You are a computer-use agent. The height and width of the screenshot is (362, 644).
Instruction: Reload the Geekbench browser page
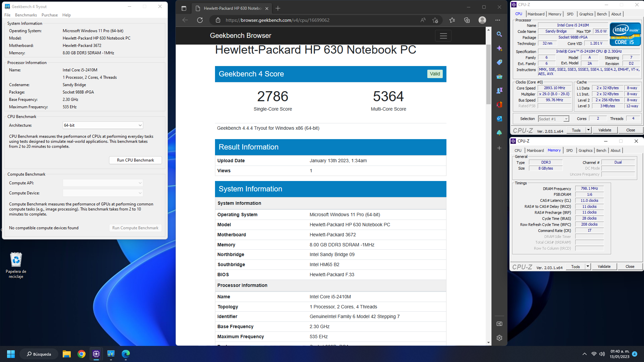(x=200, y=20)
